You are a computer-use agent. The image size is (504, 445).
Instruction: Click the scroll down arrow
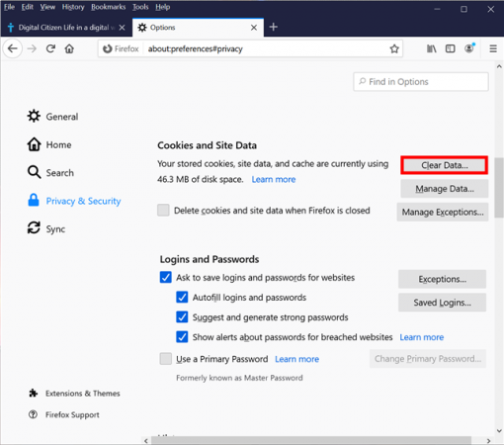[x=499, y=431]
